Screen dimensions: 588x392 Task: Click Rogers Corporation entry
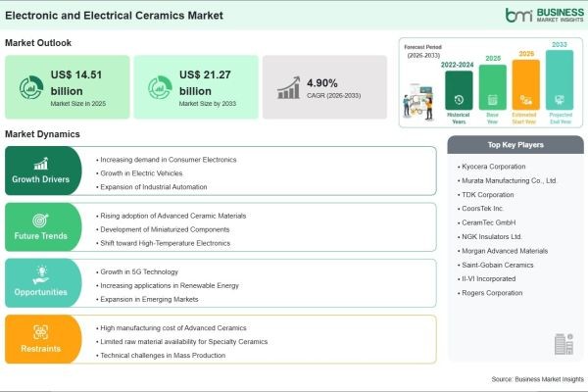pos(490,293)
